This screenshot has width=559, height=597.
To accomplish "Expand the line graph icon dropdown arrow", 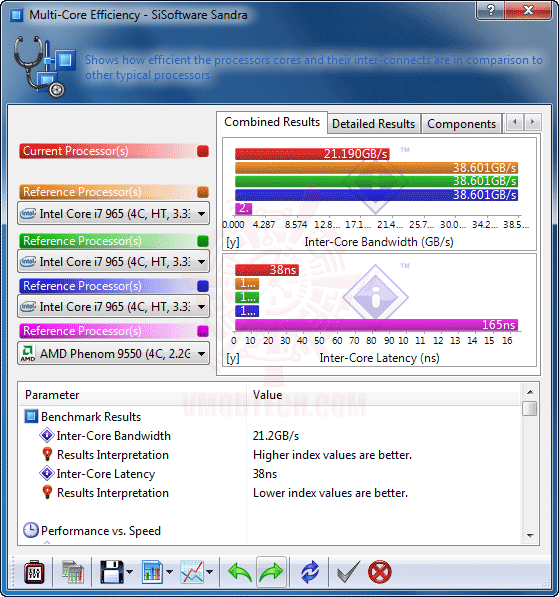I will click(x=209, y=572).
